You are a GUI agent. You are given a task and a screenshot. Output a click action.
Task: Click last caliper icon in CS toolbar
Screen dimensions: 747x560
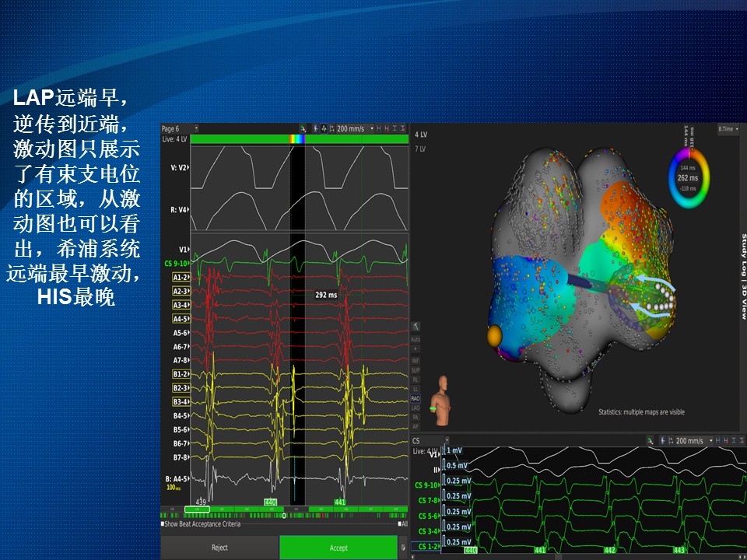742,441
